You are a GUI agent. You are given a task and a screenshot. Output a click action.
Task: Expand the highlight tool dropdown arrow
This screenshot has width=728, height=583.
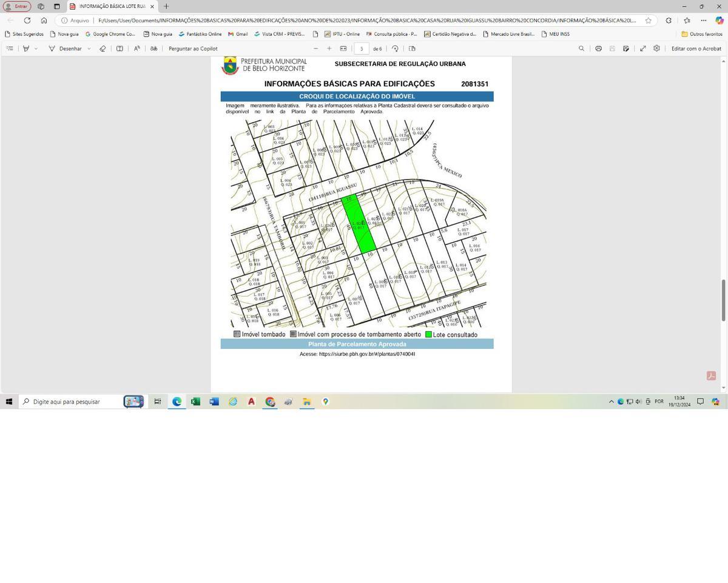click(x=36, y=49)
